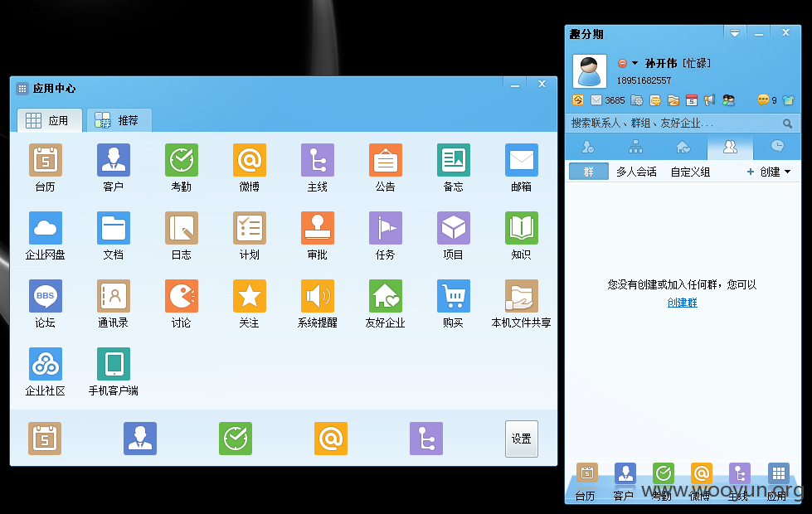Screen dimensions: 812x514
Task: Click the megaphone broadcast icon
Action: (709, 100)
